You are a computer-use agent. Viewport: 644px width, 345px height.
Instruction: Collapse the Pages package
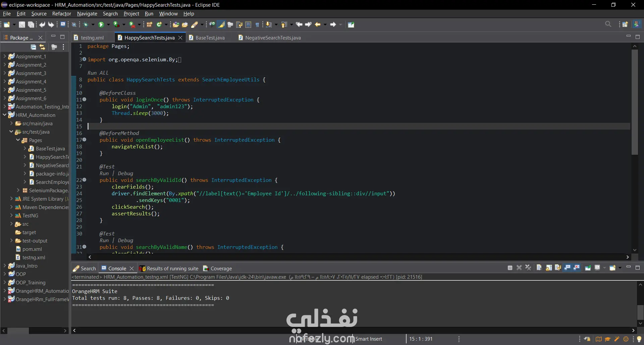click(18, 140)
